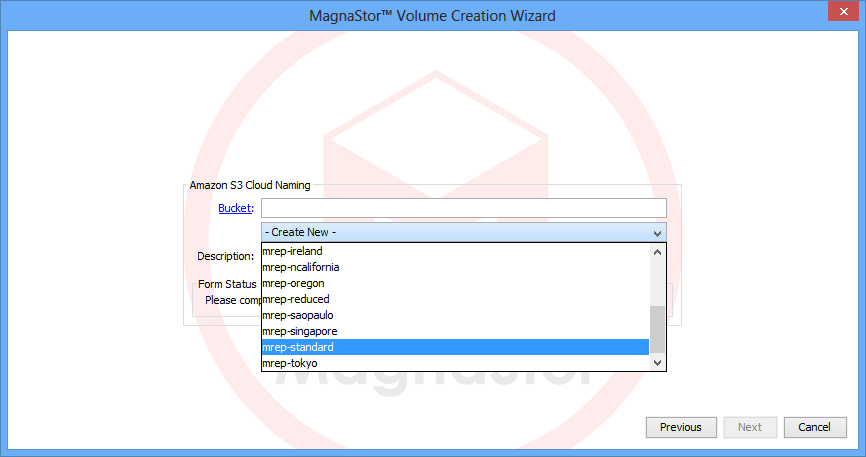Screen dimensions: 866x457
Task: Select highlighted mrep-standard option
Action: point(455,347)
